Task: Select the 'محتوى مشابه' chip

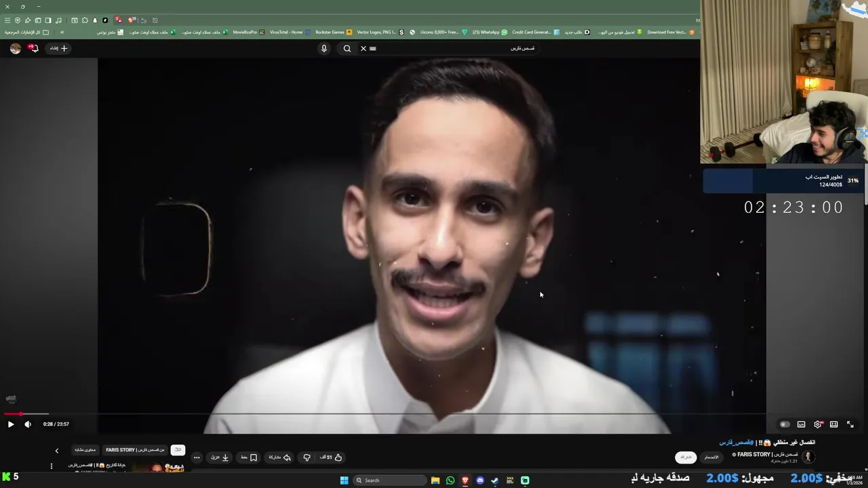Action: click(85, 450)
